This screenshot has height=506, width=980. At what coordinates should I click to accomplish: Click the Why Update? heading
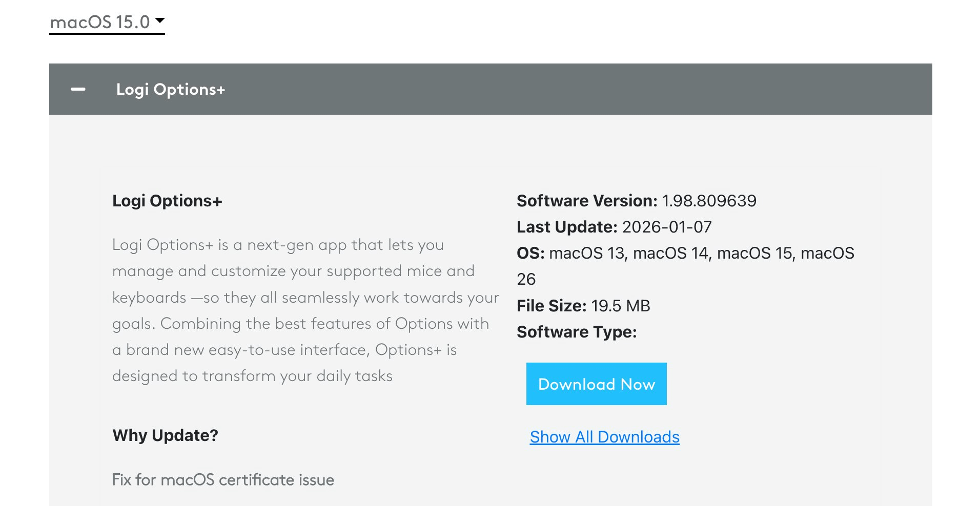click(165, 435)
